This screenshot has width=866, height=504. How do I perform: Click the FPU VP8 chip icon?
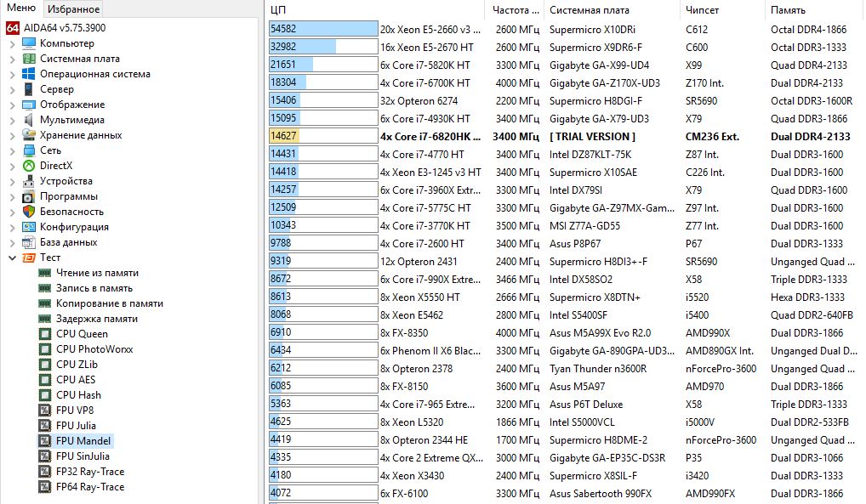coord(45,411)
